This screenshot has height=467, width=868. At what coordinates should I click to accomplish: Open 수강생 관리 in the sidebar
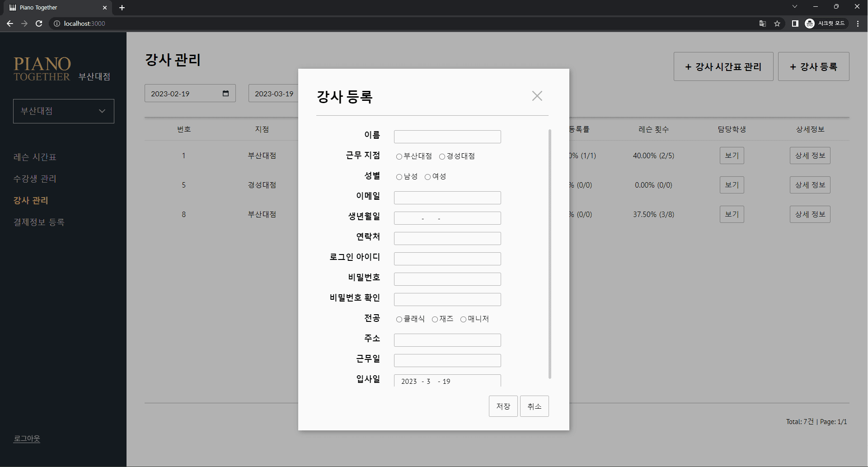(x=35, y=179)
